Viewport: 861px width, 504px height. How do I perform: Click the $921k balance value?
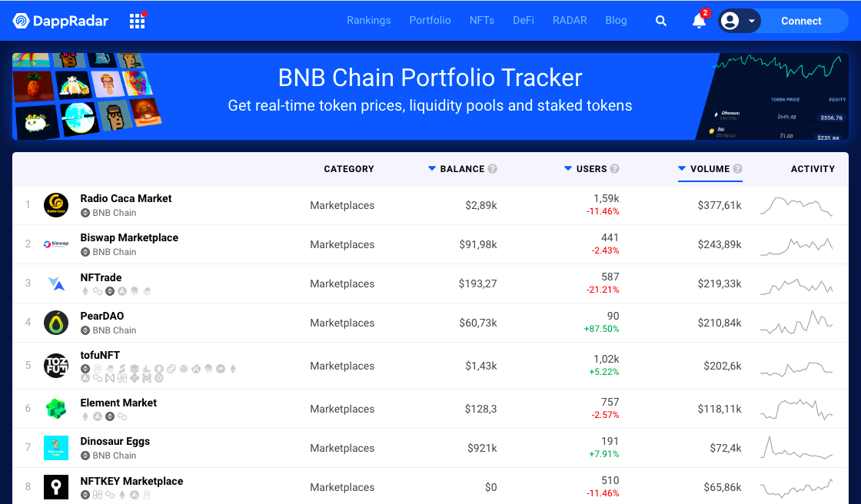482,448
